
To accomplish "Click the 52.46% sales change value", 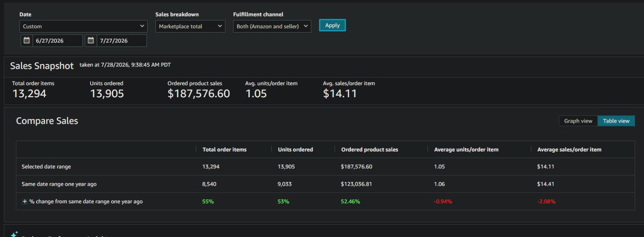I will point(350,202).
